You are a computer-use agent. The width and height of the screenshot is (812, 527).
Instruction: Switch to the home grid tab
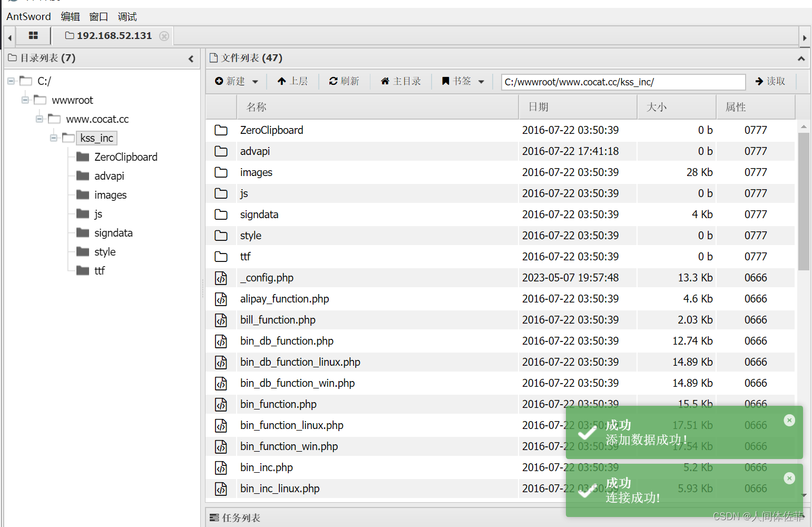[33, 35]
